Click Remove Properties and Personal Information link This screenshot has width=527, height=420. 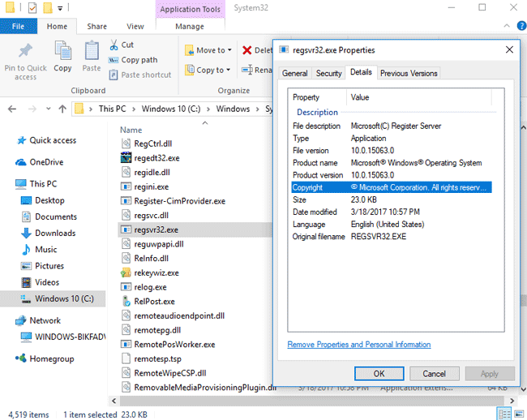pyautogui.click(x=359, y=345)
